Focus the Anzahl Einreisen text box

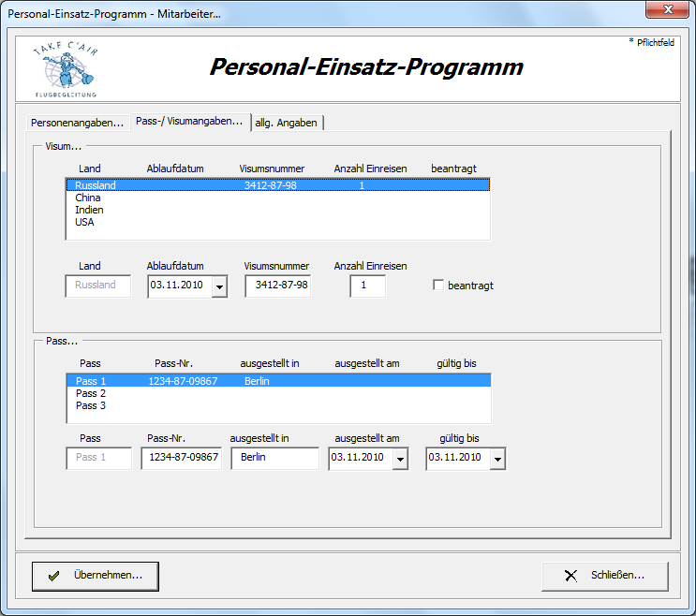tap(367, 286)
